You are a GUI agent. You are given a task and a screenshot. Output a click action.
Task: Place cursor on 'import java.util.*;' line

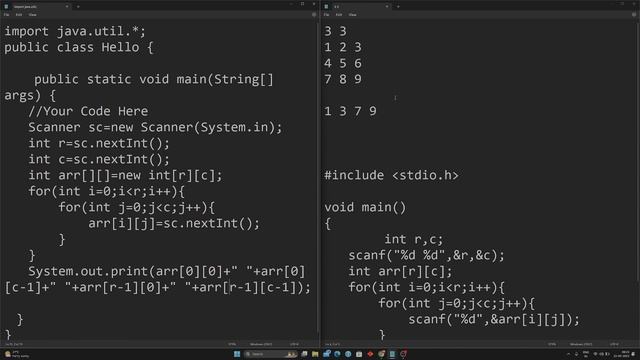(75, 31)
